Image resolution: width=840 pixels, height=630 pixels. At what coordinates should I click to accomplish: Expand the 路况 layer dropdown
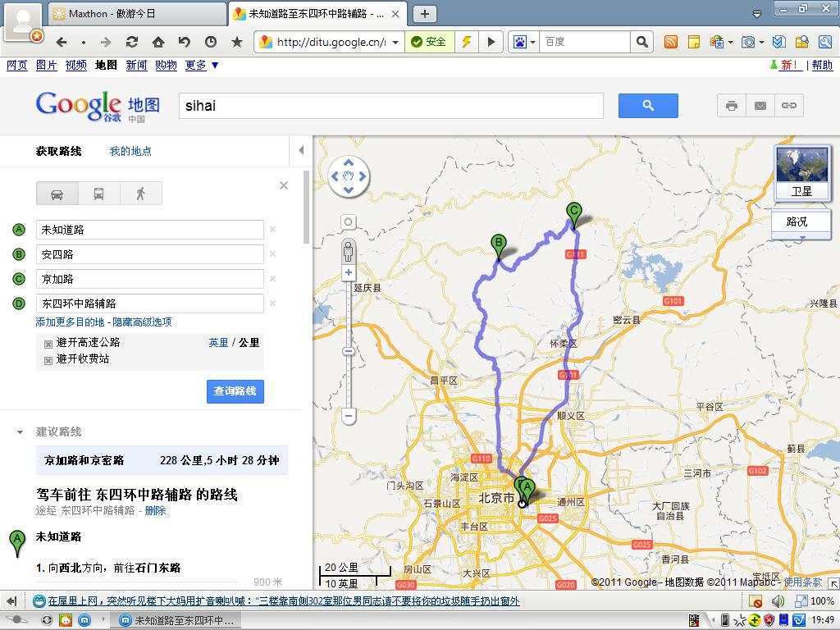(801, 237)
